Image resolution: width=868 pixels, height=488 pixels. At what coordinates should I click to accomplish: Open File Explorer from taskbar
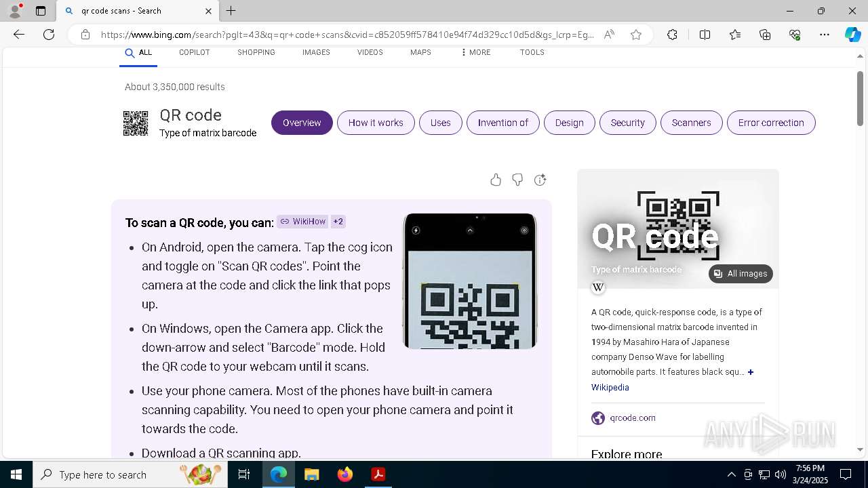[x=311, y=474]
